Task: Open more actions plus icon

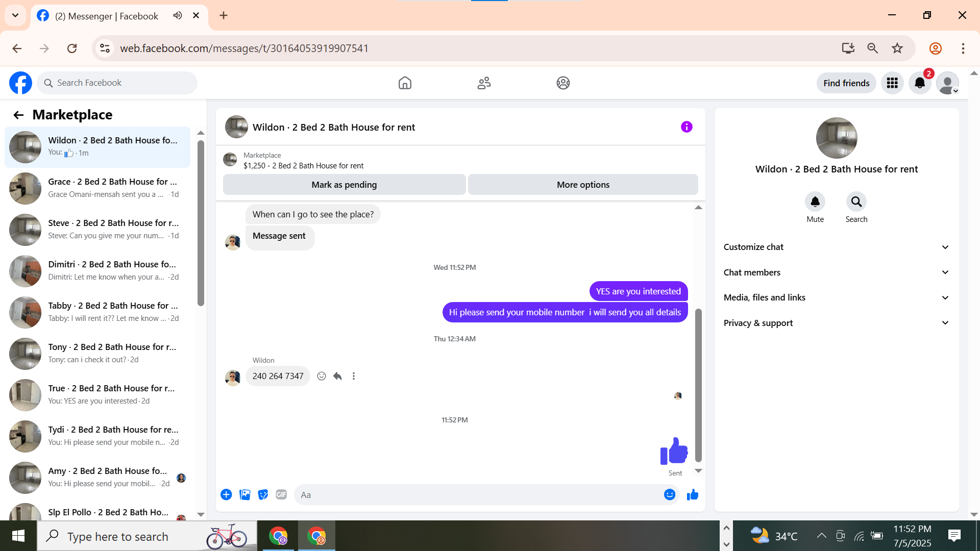Action: [226, 494]
